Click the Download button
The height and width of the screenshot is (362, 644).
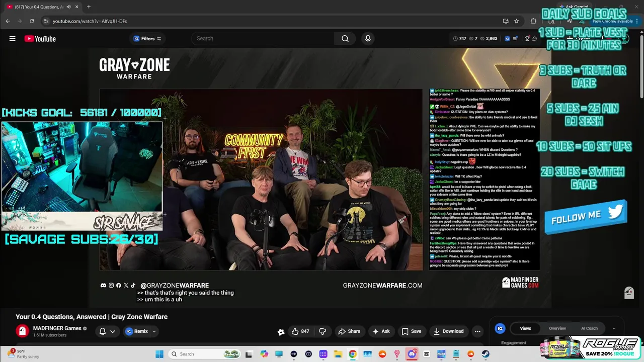(449, 331)
